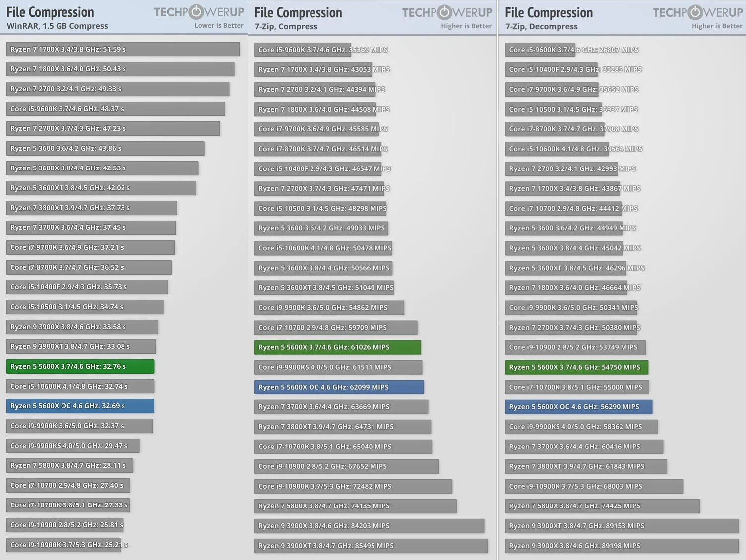Screen dimensions: 746x560
Task: Click the Core i9-10900K 72482 MIPS row
Action: click(353, 486)
